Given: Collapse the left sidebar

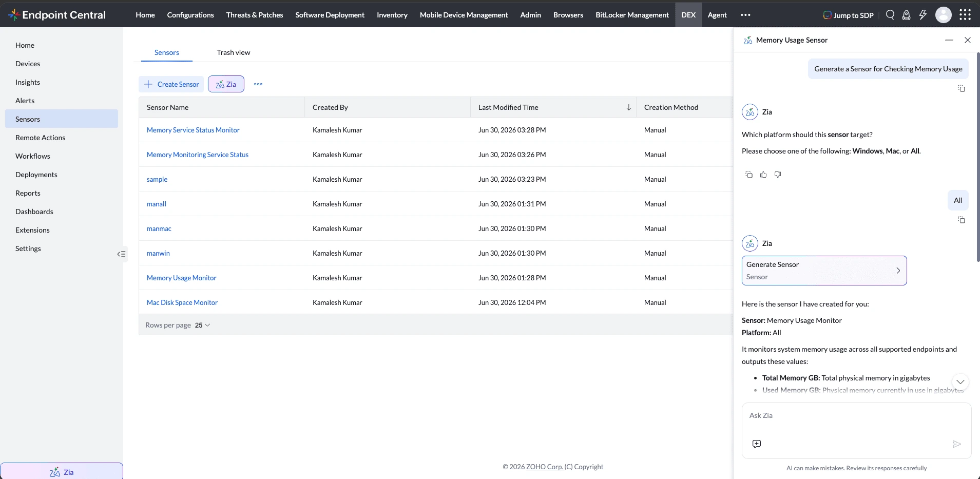Looking at the screenshot, I should [x=122, y=254].
